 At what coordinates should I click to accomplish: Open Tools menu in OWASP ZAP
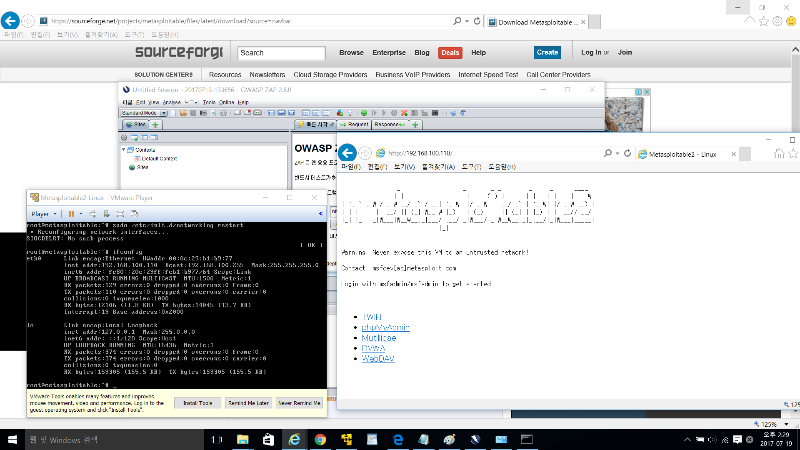coord(209,102)
